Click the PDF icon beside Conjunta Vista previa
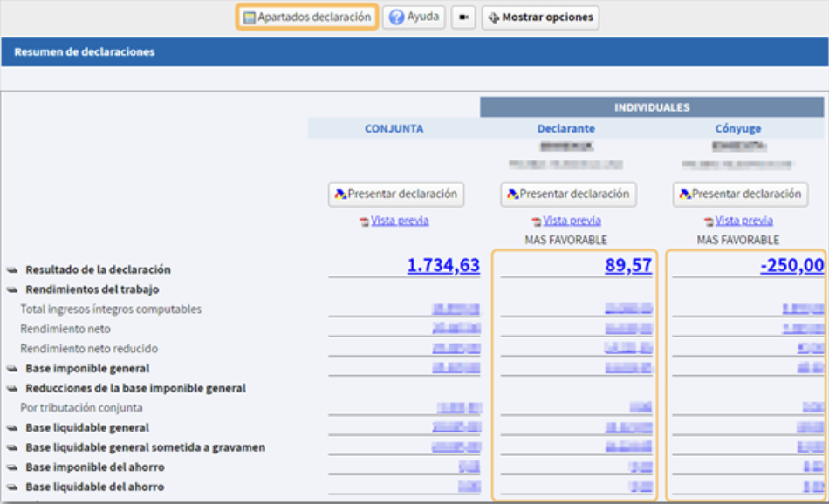The width and height of the screenshot is (829, 504). pyautogui.click(x=364, y=221)
